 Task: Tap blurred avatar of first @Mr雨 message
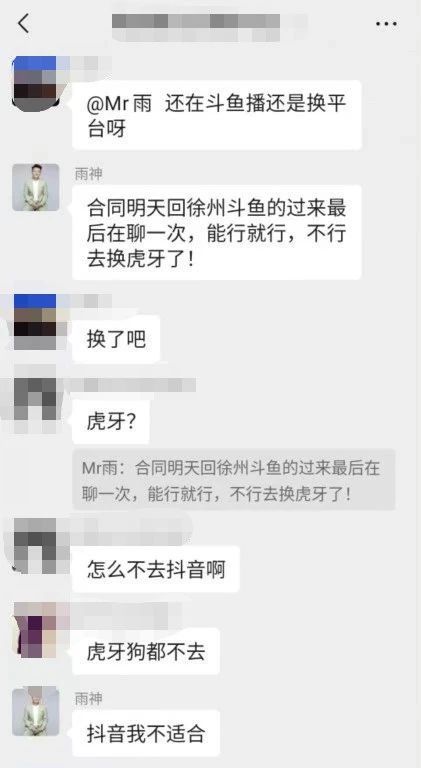click(35, 83)
